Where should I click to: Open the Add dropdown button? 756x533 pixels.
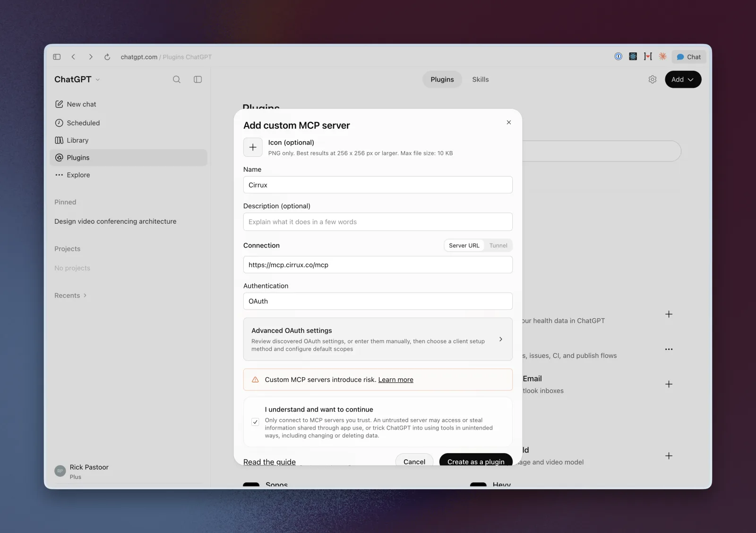click(x=683, y=79)
